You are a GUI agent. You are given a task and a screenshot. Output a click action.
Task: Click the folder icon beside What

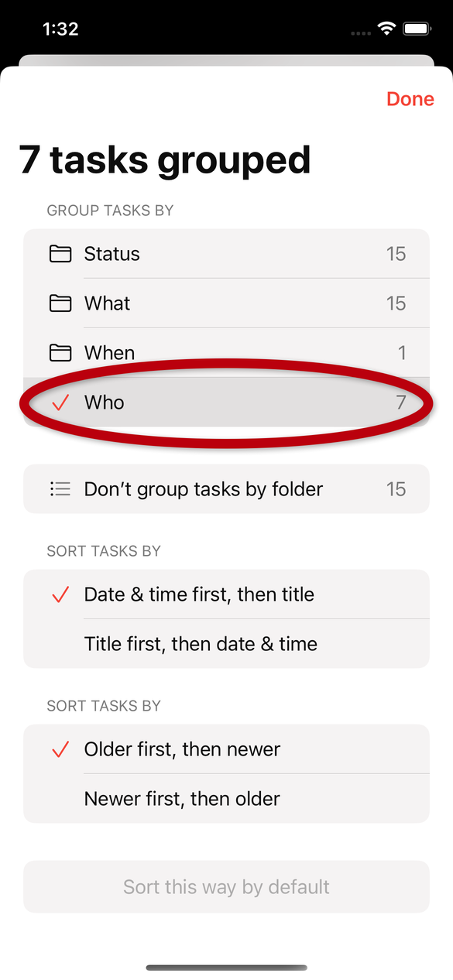click(60, 303)
